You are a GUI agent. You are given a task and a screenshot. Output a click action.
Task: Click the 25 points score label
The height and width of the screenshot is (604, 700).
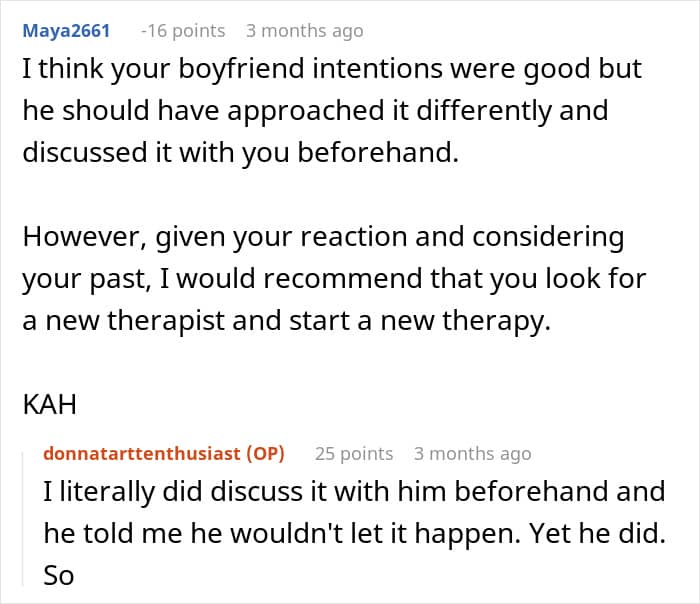pyautogui.click(x=354, y=454)
